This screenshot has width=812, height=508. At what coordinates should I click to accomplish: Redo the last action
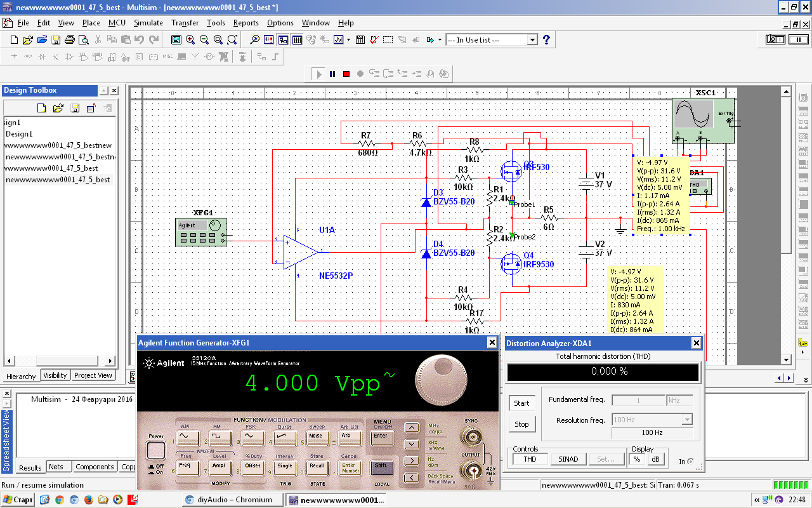pyautogui.click(x=154, y=39)
